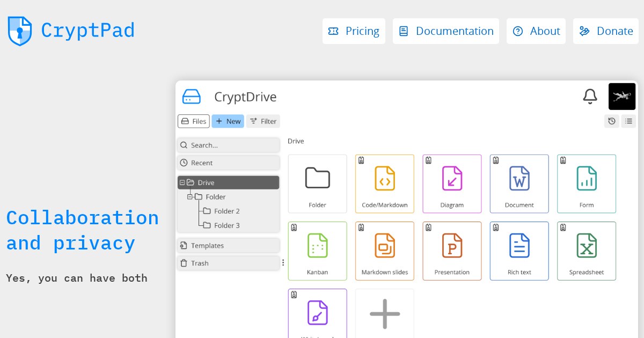The height and width of the screenshot is (338, 644).
Task: Create a Presentation
Action: pos(452,251)
